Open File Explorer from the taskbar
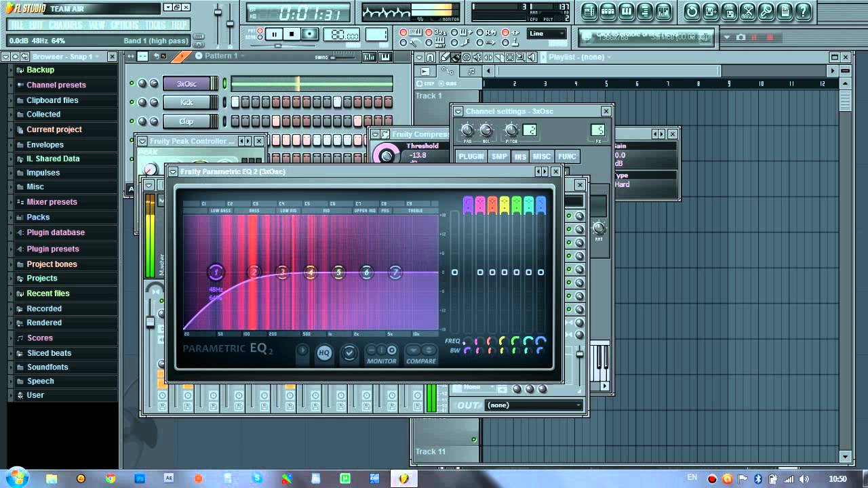 [52, 479]
